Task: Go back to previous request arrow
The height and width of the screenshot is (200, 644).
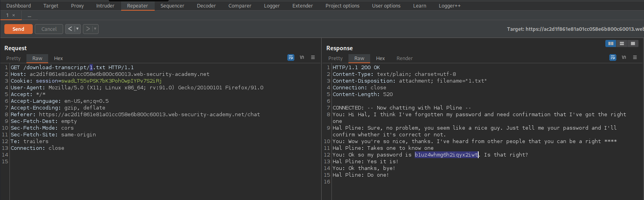Action: point(70,29)
